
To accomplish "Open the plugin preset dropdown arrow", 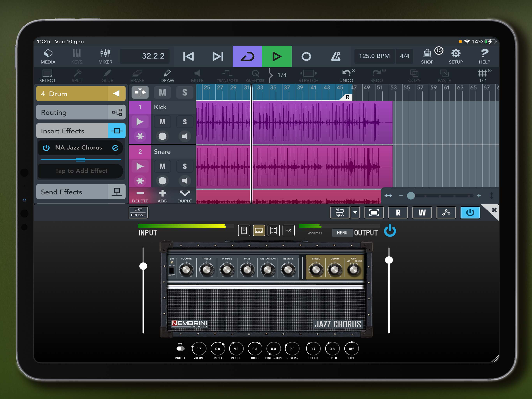I will pos(355,213).
